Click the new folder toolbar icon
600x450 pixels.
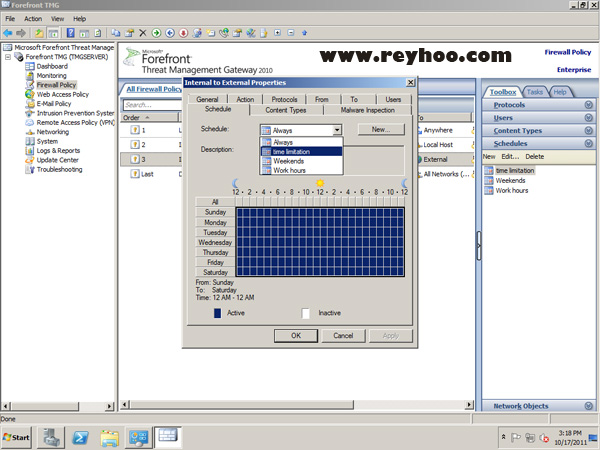pos(210,33)
